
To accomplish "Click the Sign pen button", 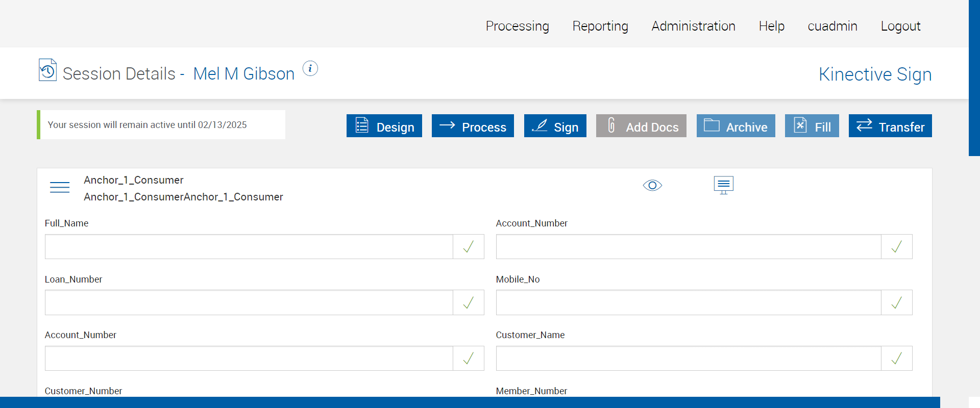I will 555,126.
